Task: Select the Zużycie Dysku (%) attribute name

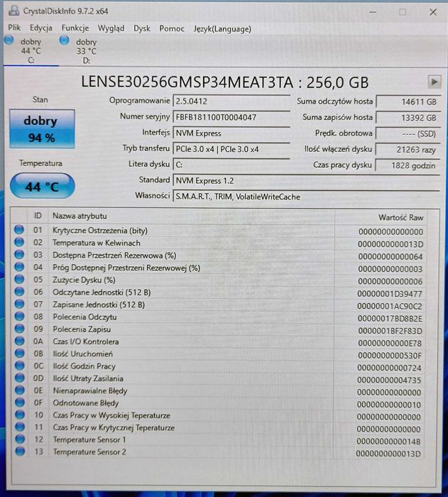Action: (x=84, y=280)
